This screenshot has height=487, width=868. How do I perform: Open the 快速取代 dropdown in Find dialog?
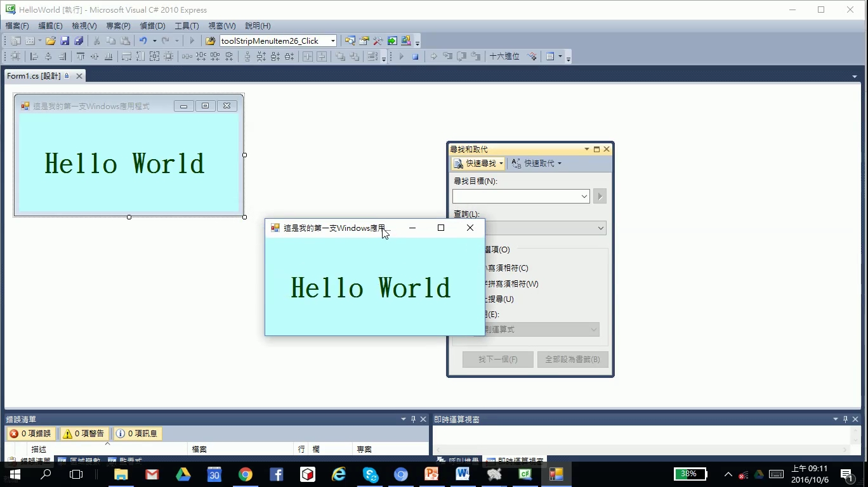tap(559, 164)
